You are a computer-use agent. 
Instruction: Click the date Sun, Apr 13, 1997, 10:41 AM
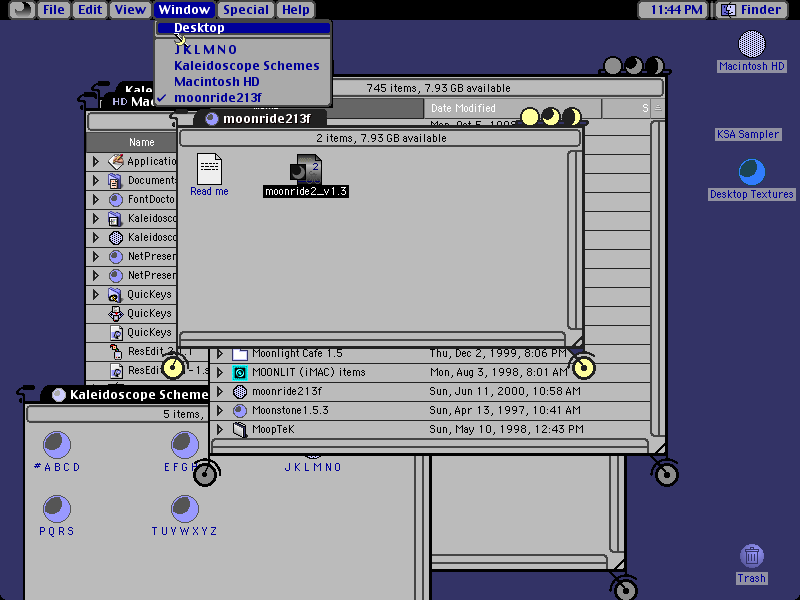tap(505, 410)
